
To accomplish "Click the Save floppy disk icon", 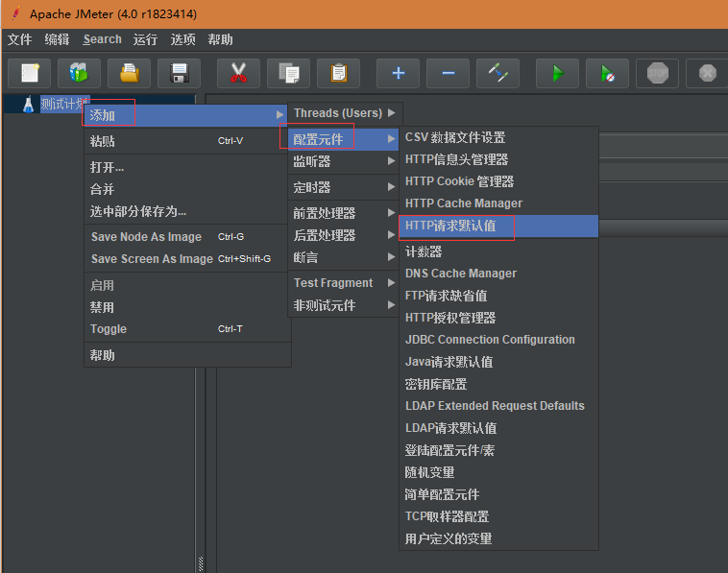I will [x=180, y=73].
